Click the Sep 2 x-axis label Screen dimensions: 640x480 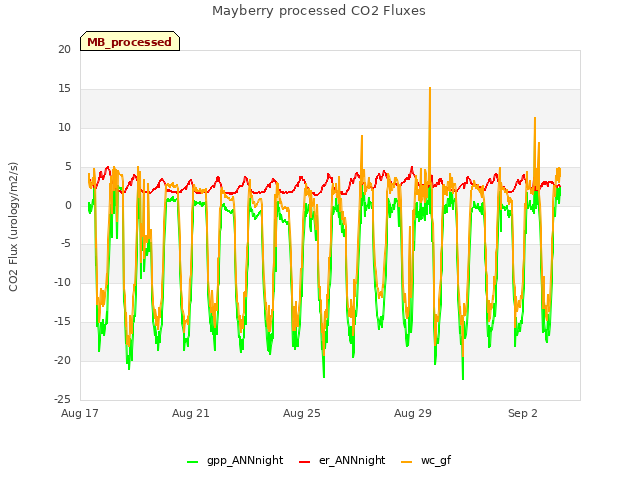click(x=523, y=413)
